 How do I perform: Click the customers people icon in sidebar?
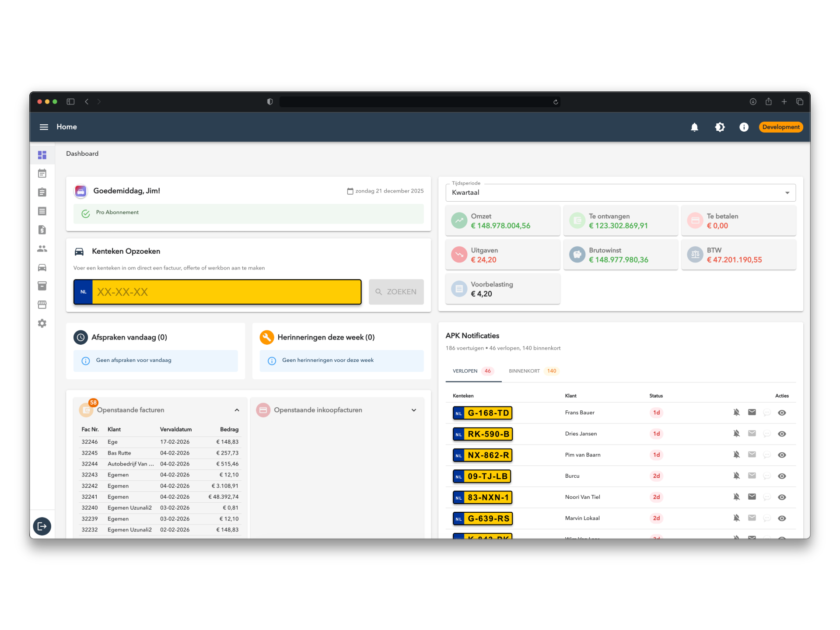[x=42, y=248]
